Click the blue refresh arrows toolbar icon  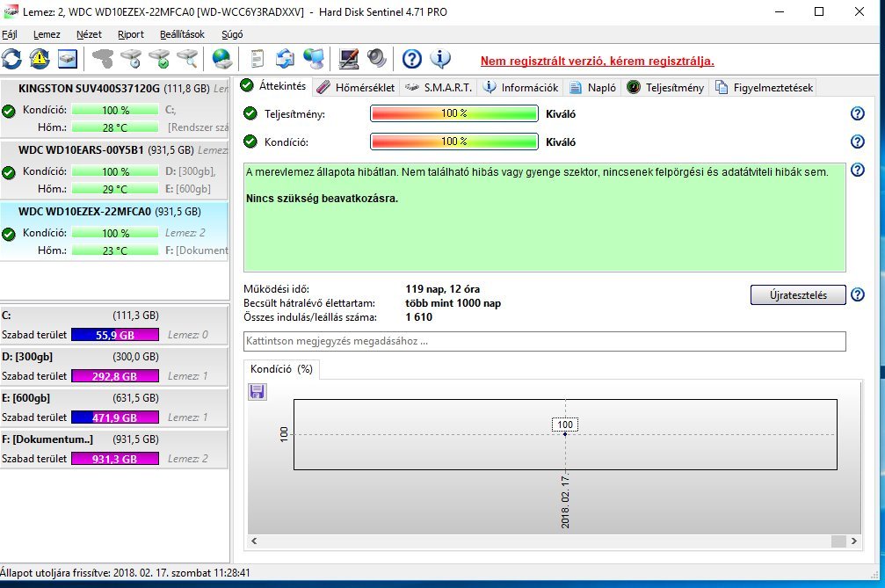pos(11,59)
